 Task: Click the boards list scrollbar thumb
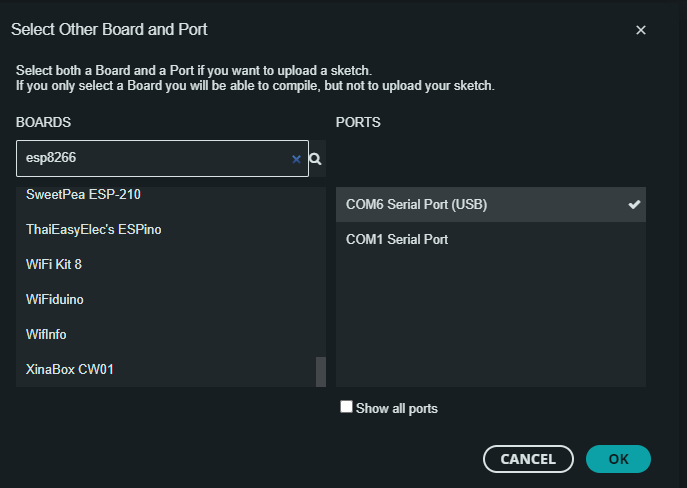(321, 372)
